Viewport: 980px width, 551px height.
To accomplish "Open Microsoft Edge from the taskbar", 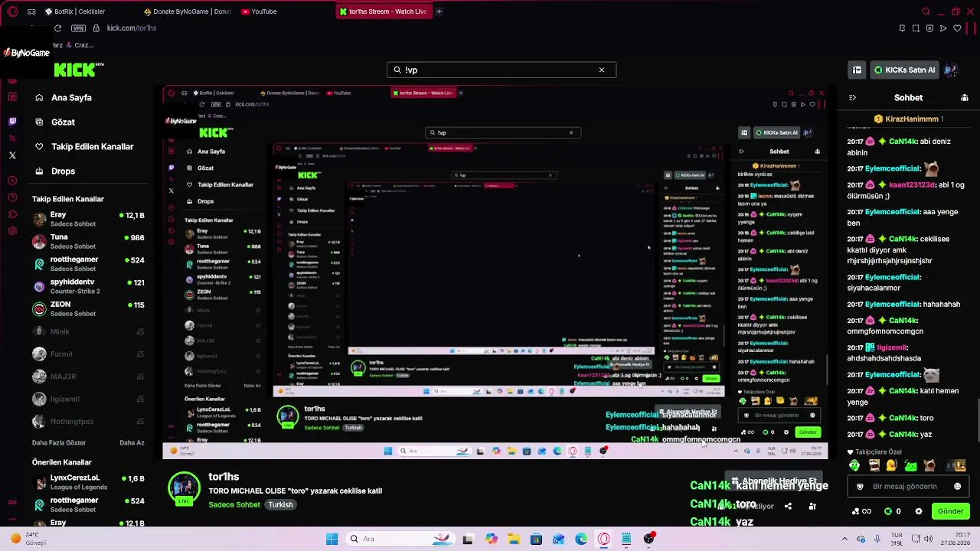I will tap(581, 539).
